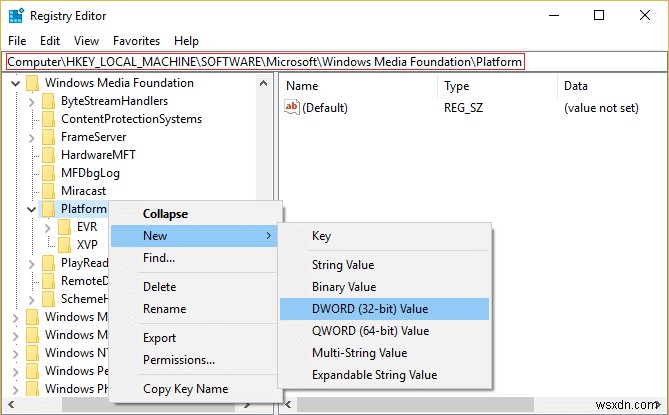Click the Type column header
This screenshot has height=415, width=669.
coord(456,86)
